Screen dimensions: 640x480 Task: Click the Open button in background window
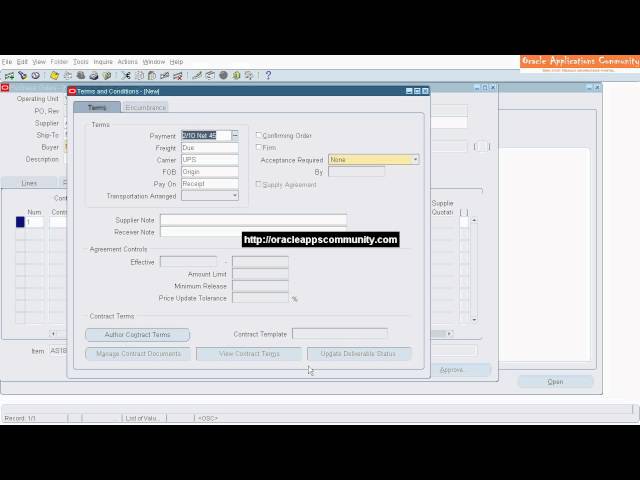(556, 382)
